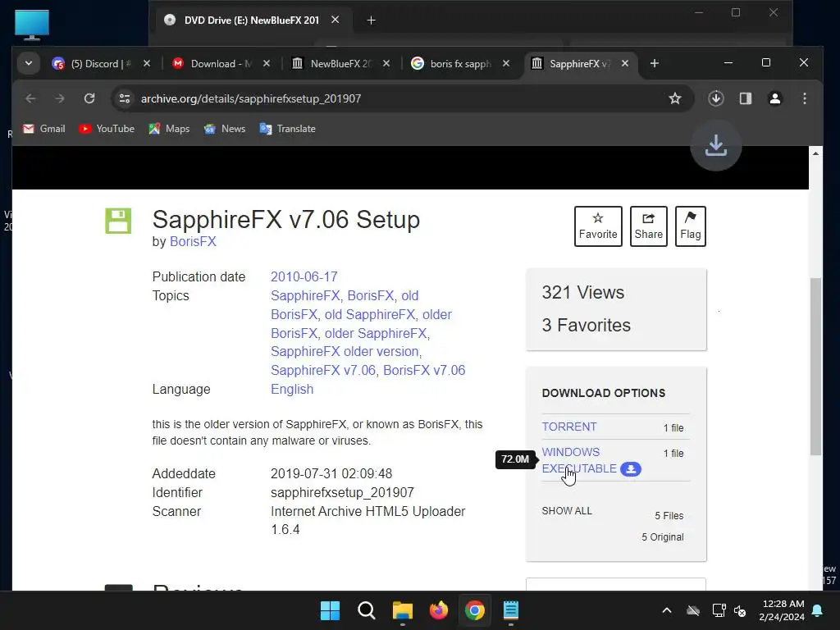Open the Windows Start menu

tap(330, 610)
